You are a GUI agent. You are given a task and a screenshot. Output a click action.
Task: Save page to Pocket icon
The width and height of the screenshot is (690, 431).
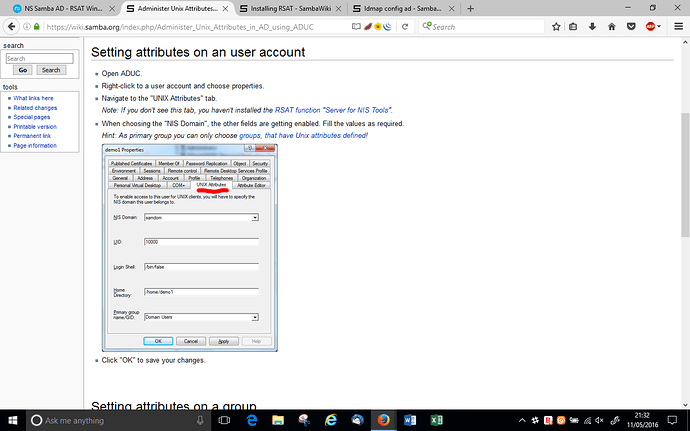click(x=631, y=27)
